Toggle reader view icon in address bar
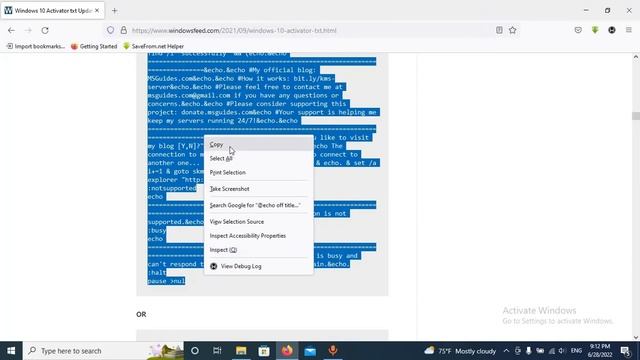The width and height of the screenshot is (640, 360). (499, 30)
